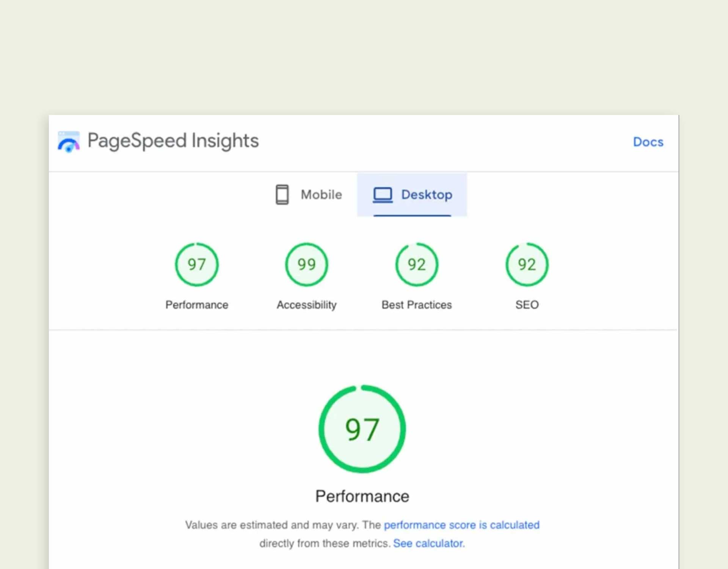Jump to the SEO 92 score gauge
728x569 pixels.
tap(527, 264)
